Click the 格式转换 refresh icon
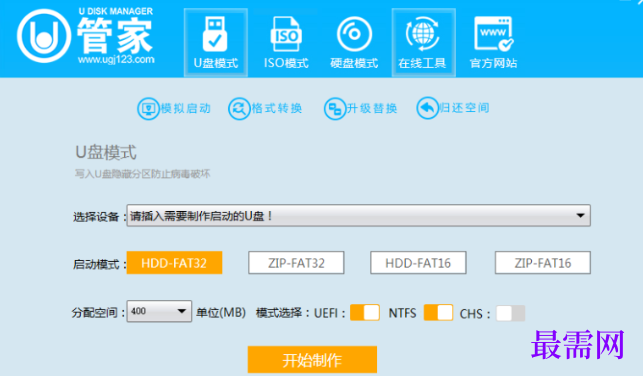 pos(239,109)
